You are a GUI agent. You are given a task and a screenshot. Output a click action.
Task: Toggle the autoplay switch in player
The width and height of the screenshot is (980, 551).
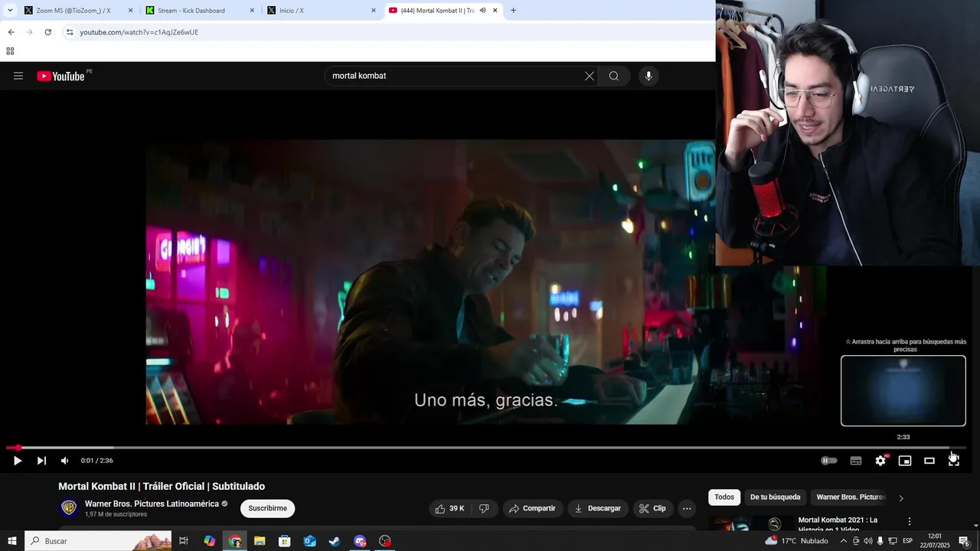tap(829, 461)
